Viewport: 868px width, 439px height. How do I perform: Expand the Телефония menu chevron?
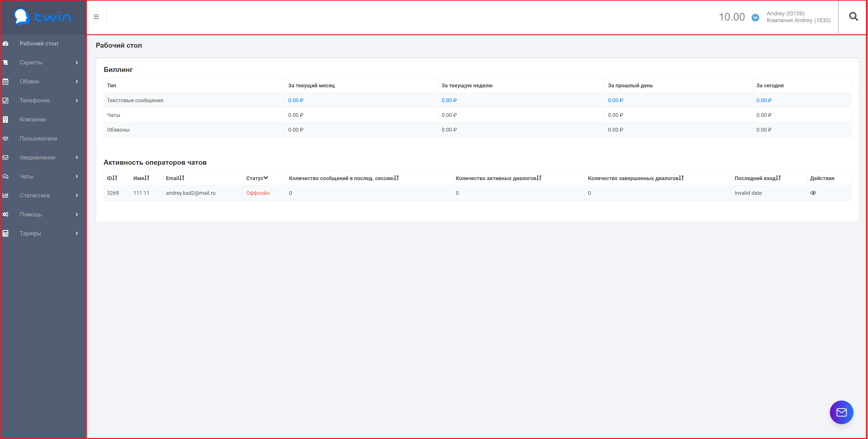(77, 100)
